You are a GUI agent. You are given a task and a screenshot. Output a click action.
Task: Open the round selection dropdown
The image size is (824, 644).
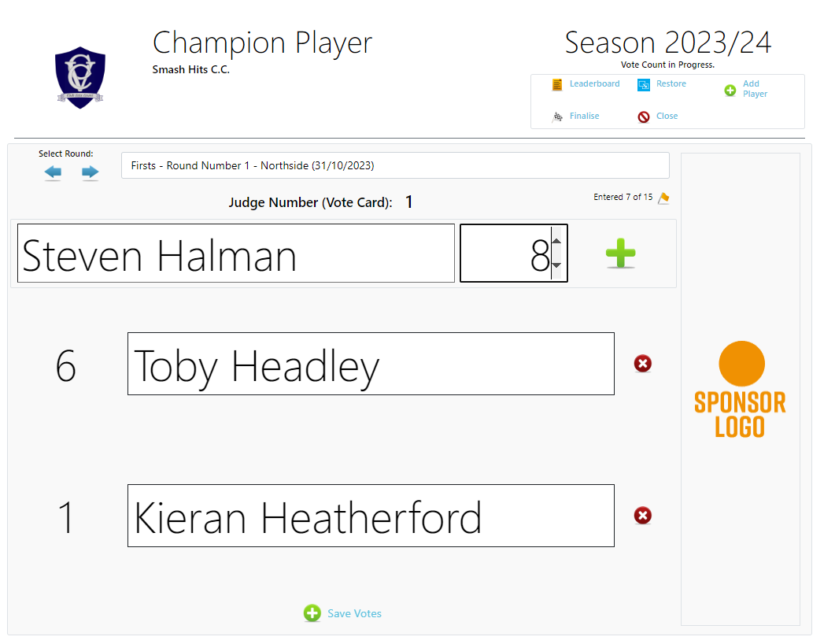click(x=395, y=165)
